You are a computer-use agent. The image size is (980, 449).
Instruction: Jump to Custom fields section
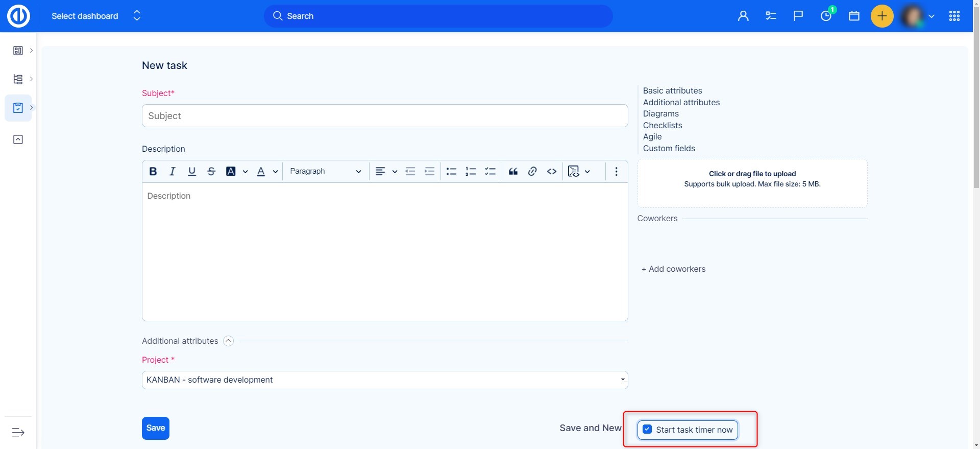[669, 148]
